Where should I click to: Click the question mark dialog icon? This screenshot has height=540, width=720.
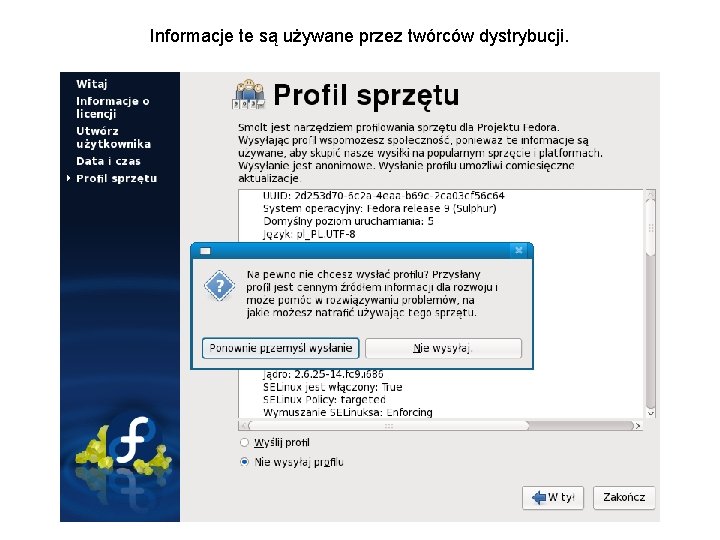(219, 286)
